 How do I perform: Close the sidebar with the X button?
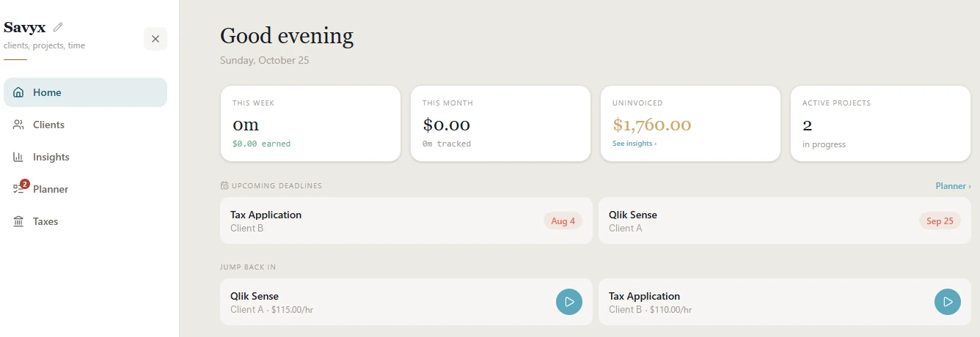pyautogui.click(x=156, y=39)
